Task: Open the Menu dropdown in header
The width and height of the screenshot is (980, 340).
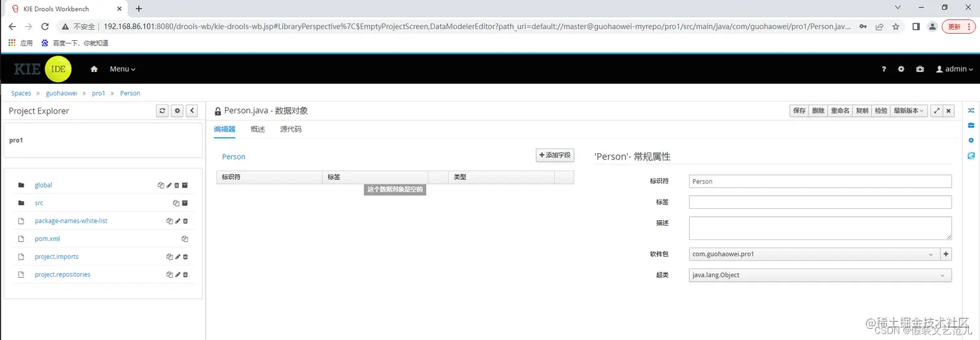Action: pyautogui.click(x=122, y=69)
